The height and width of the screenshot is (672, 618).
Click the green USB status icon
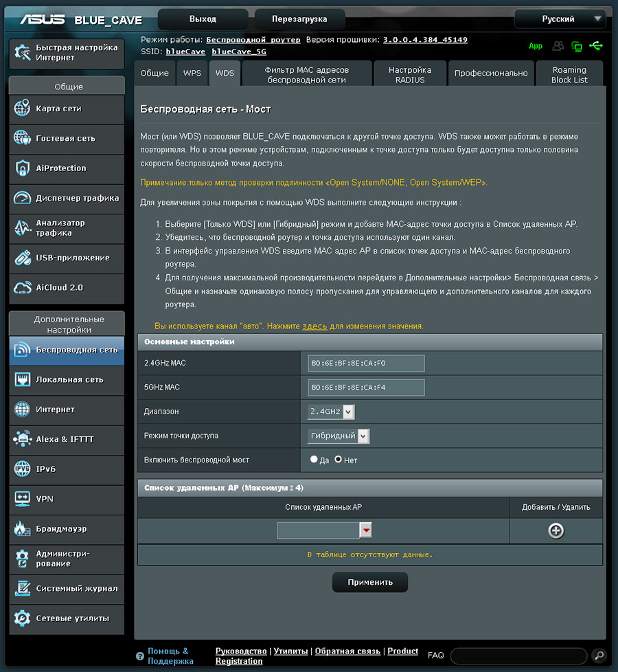[x=596, y=46]
